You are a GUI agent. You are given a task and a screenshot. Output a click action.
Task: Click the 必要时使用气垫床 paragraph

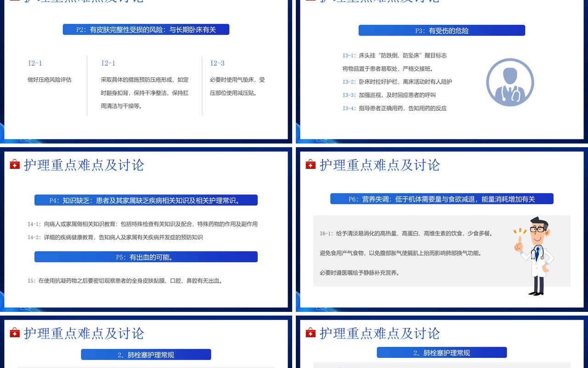point(237,86)
